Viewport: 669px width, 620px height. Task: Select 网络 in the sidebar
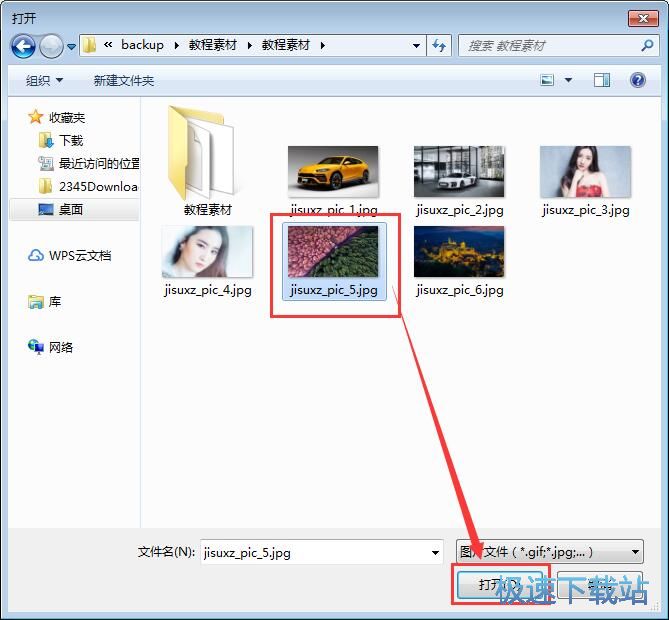point(61,347)
